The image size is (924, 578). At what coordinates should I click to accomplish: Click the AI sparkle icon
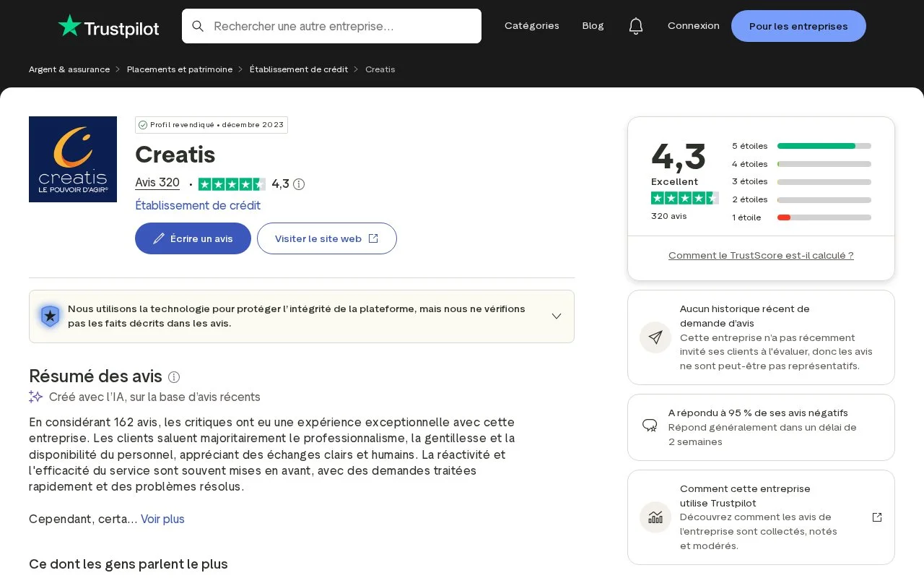36,397
